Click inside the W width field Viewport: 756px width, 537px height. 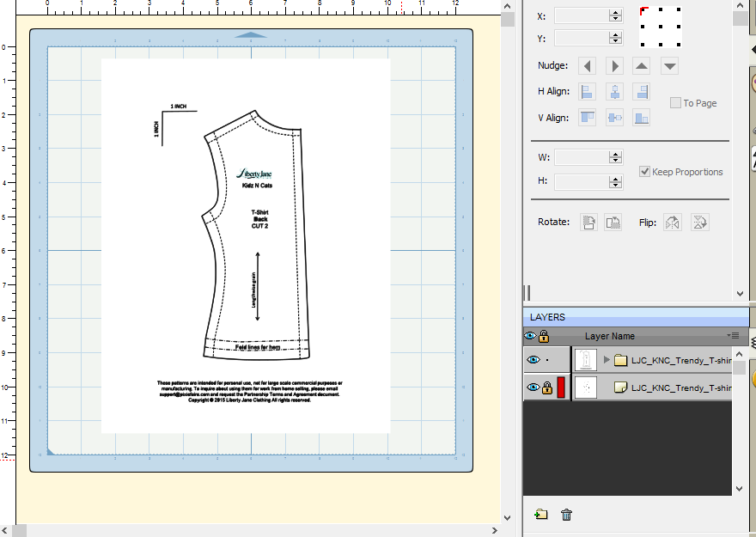pyautogui.click(x=581, y=157)
